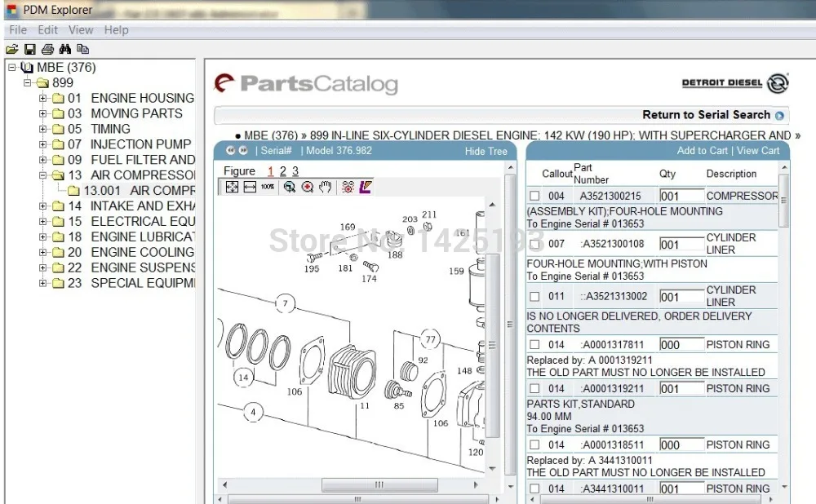816x504 pixels.
Task: Click the Hide Tree link
Action: [486, 152]
